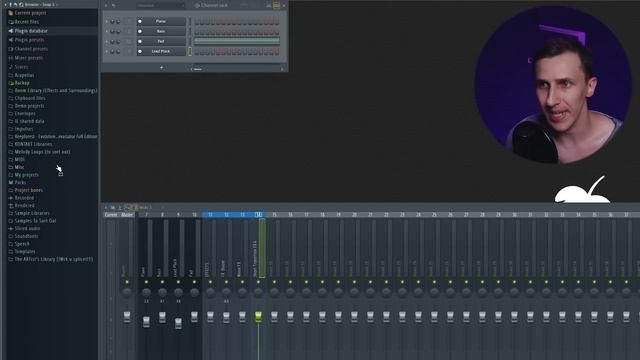Click the Speech folder icon
The width and height of the screenshot is (640, 360).
(x=11, y=244)
